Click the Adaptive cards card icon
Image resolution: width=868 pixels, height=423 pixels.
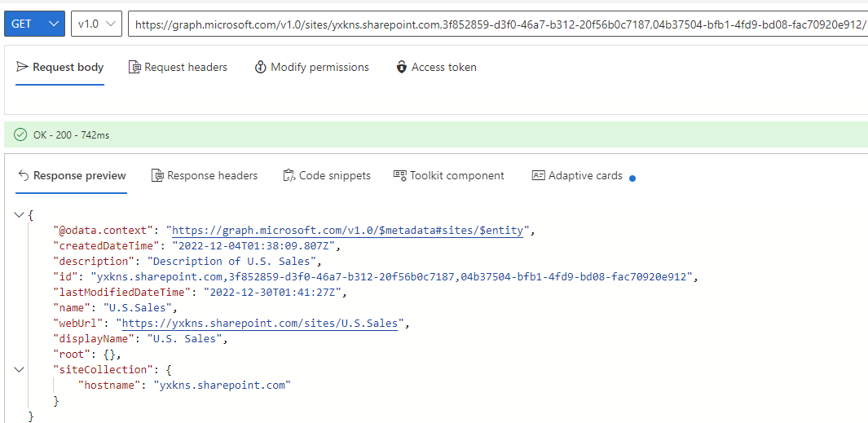[539, 176]
